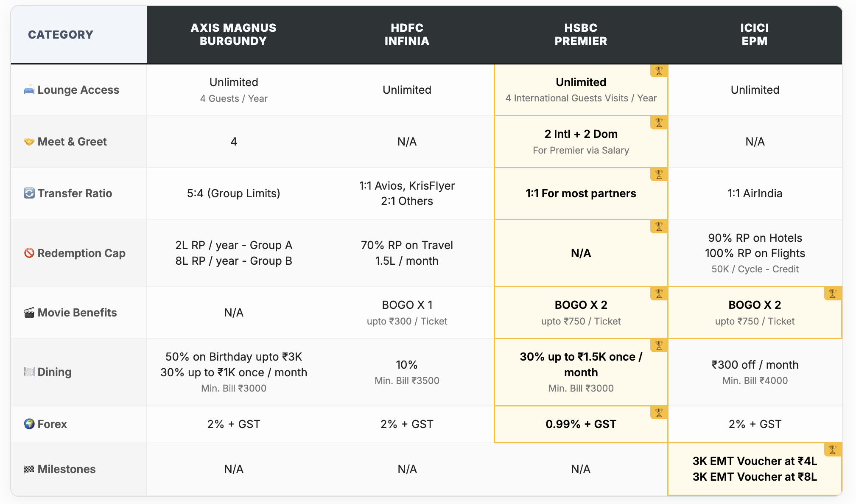The height and width of the screenshot is (504, 856).
Task: Click the trophy badge on HSBC Lounge Access cell
Action: (659, 71)
